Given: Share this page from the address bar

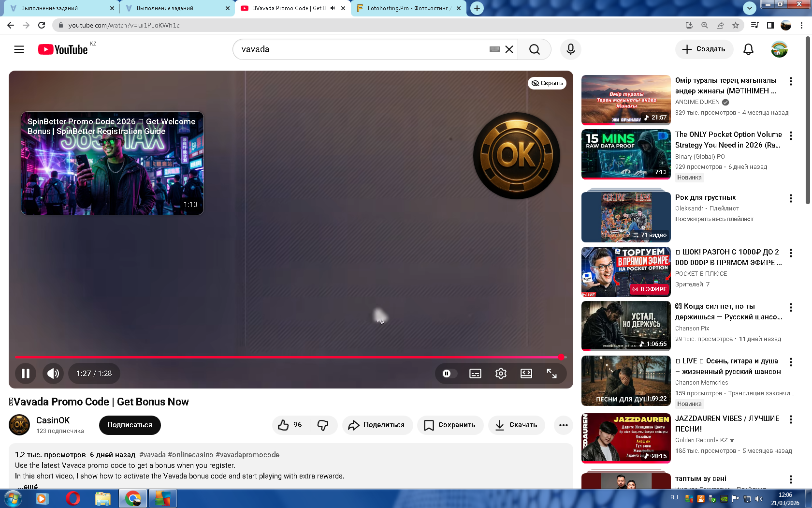Looking at the screenshot, I should [x=720, y=25].
